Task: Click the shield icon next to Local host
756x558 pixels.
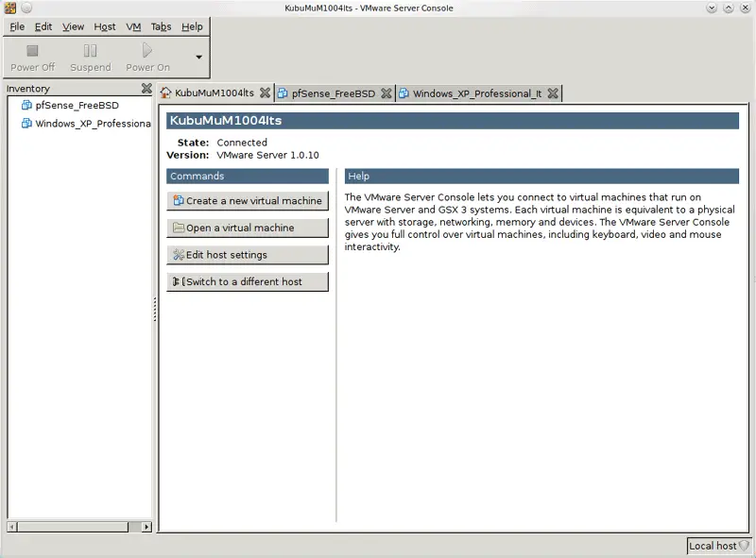Action: [744, 546]
